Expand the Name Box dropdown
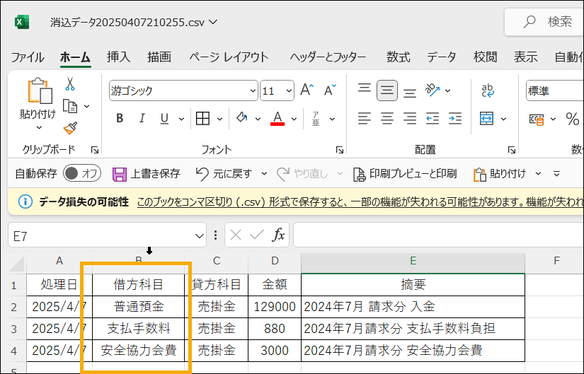The image size is (584, 374). point(199,236)
